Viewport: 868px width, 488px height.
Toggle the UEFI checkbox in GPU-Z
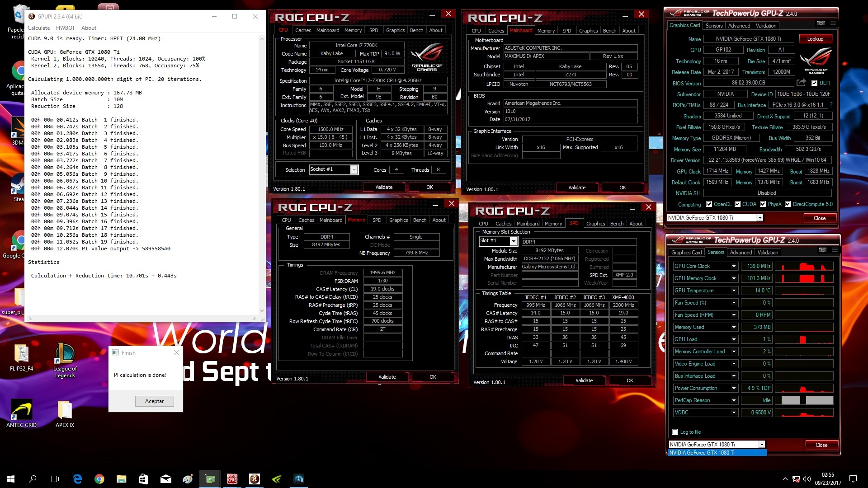[814, 83]
